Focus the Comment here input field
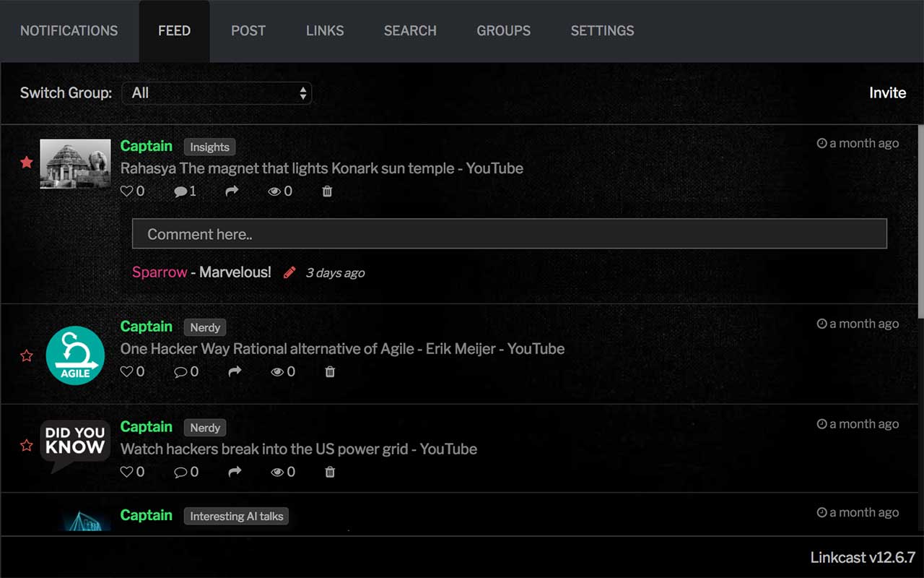 pos(510,234)
